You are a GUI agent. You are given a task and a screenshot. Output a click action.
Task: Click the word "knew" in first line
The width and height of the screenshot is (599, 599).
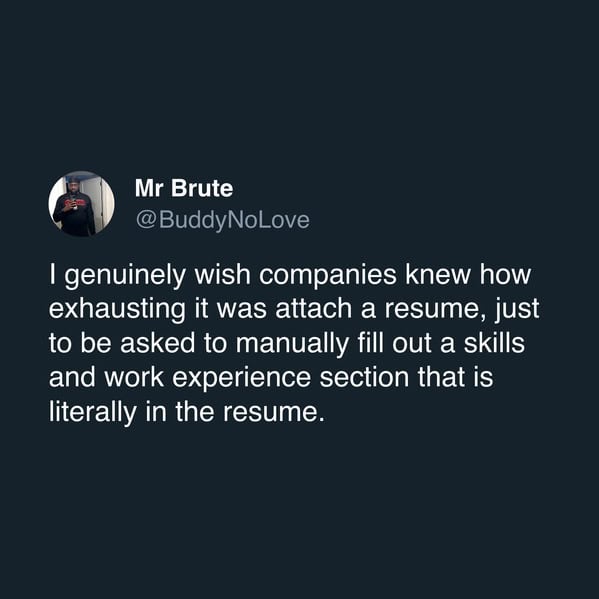438,274
